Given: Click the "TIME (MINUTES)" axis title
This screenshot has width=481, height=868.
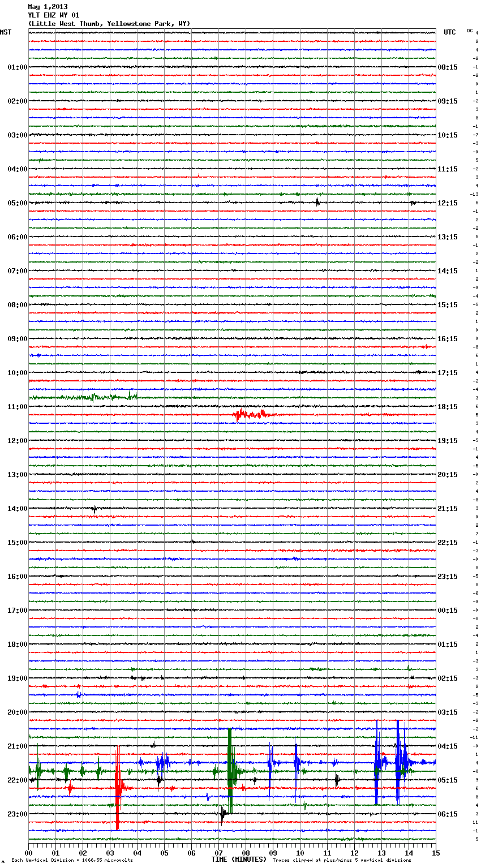Looking at the screenshot, I should point(239,860).
